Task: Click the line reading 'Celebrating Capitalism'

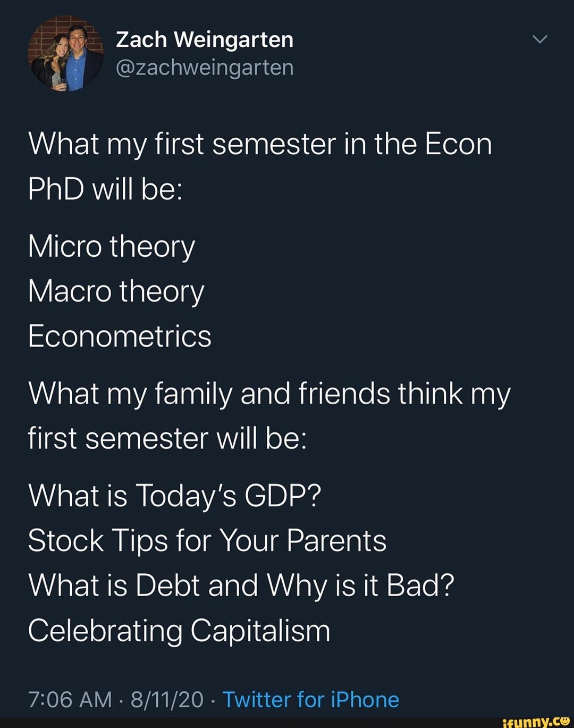Action: (x=179, y=631)
